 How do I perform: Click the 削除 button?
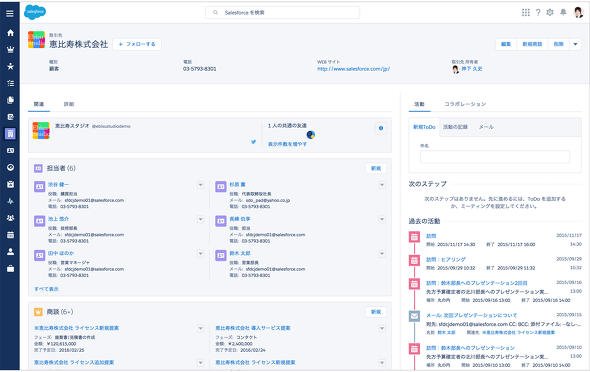[x=558, y=44]
